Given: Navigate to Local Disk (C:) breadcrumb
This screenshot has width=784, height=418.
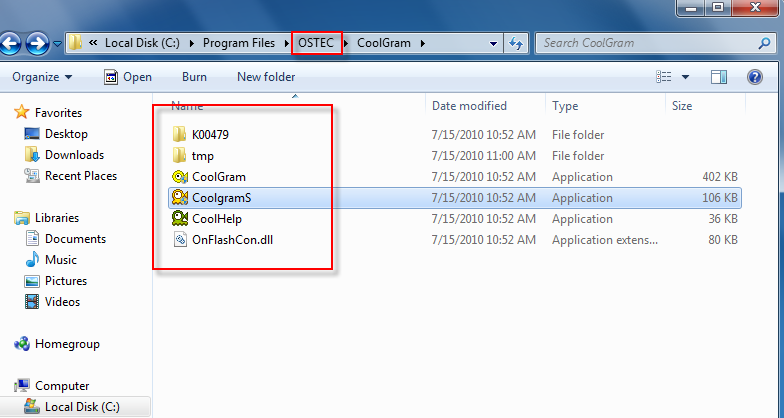Looking at the screenshot, I should coord(142,43).
